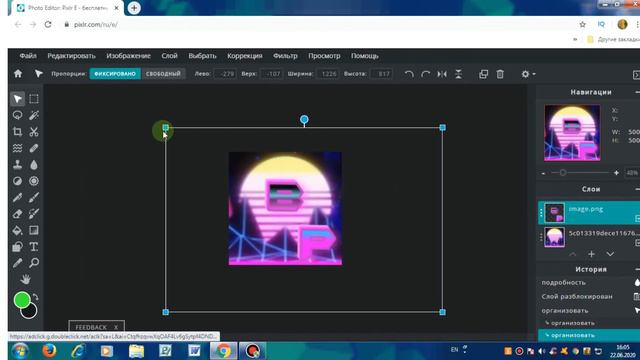
Task: Open the Файл menu
Action: [x=28, y=56]
